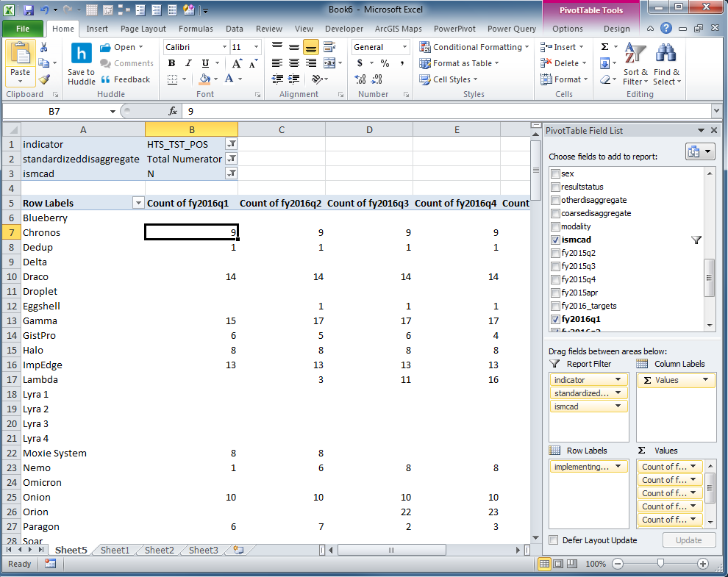Switch to the Insert ribbon tab

[96, 29]
